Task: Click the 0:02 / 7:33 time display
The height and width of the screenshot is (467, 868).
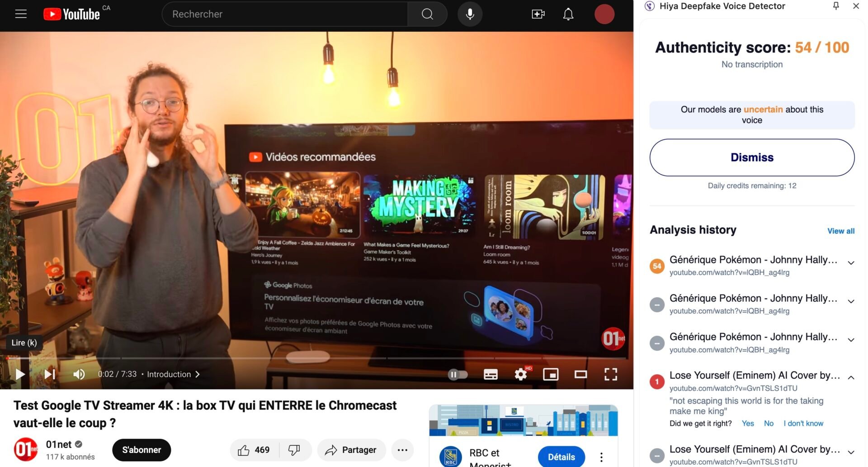Action: click(117, 374)
